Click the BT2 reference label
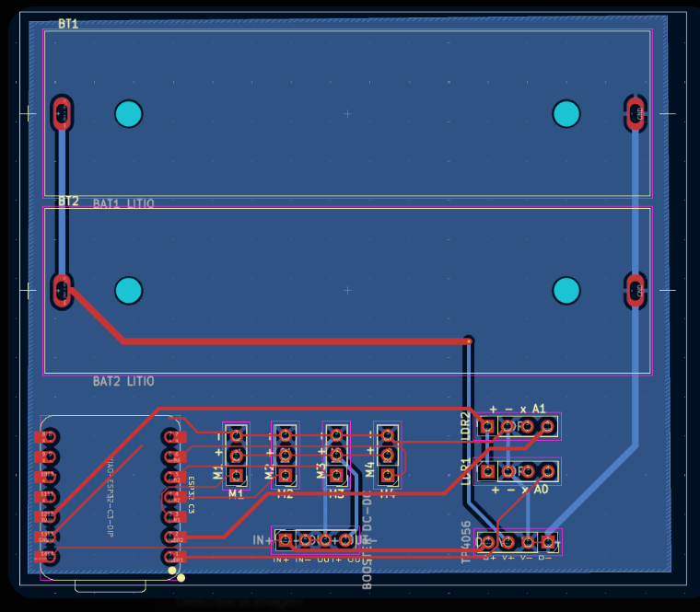The width and height of the screenshot is (700, 612). 68,202
